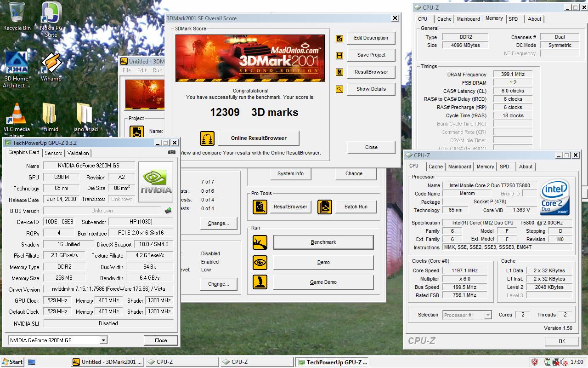Click OK in CPU-Z window

click(x=562, y=341)
